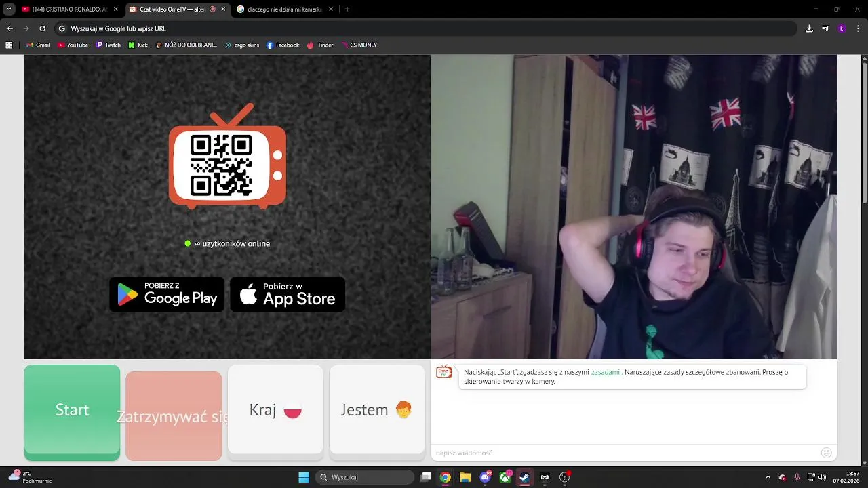
Task: Open the apps grid in bookmarks bar
Action: coord(9,45)
